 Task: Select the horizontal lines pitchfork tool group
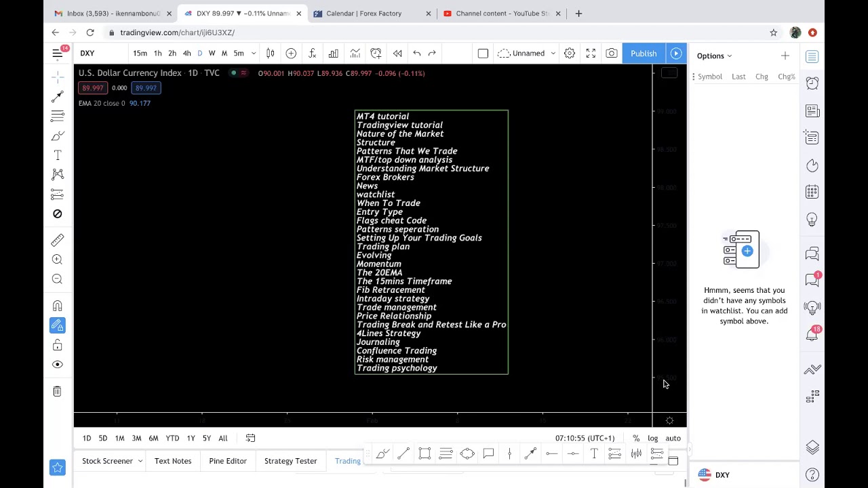tap(58, 117)
